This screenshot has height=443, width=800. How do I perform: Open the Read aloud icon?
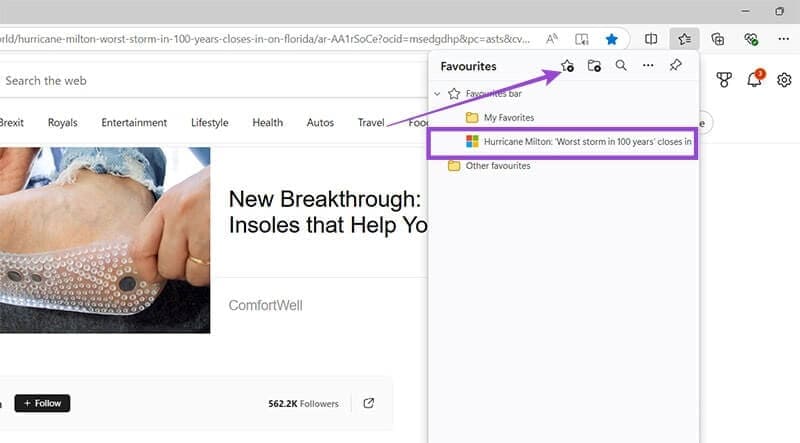[x=552, y=39]
